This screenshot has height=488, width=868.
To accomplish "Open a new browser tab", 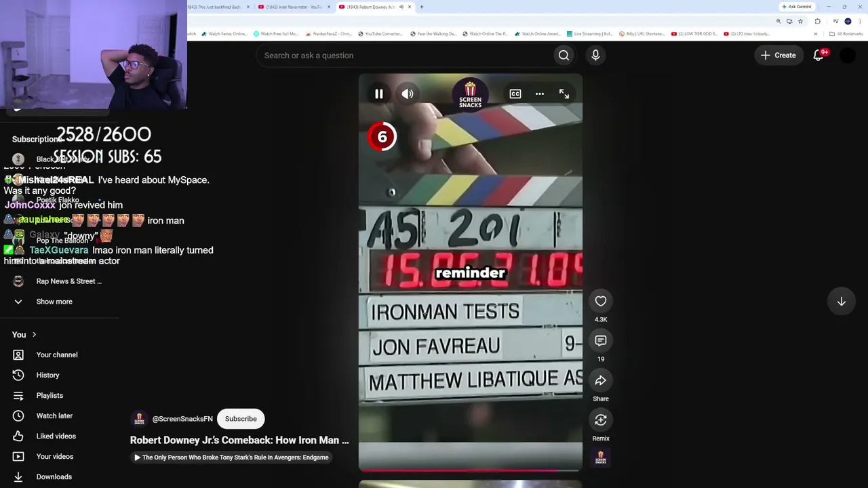I will click(421, 7).
